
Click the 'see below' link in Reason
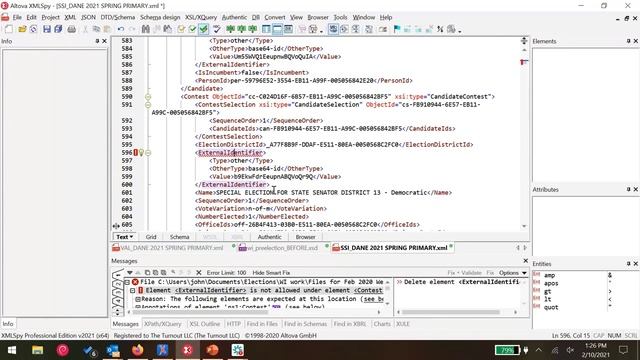(373, 299)
